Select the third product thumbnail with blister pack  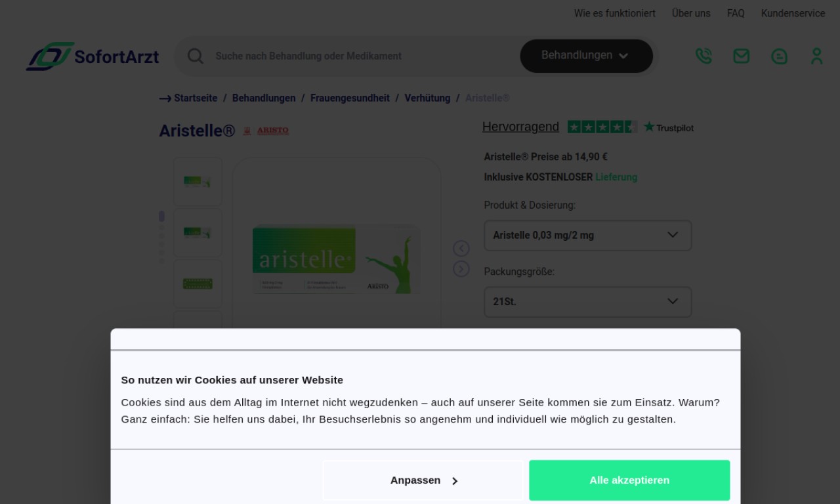click(x=198, y=283)
